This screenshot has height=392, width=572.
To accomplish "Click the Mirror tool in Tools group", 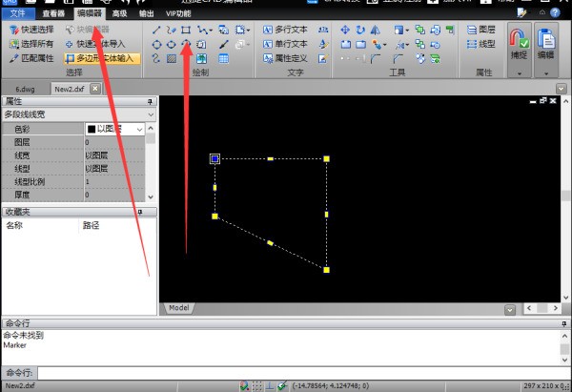I will pos(375,30).
